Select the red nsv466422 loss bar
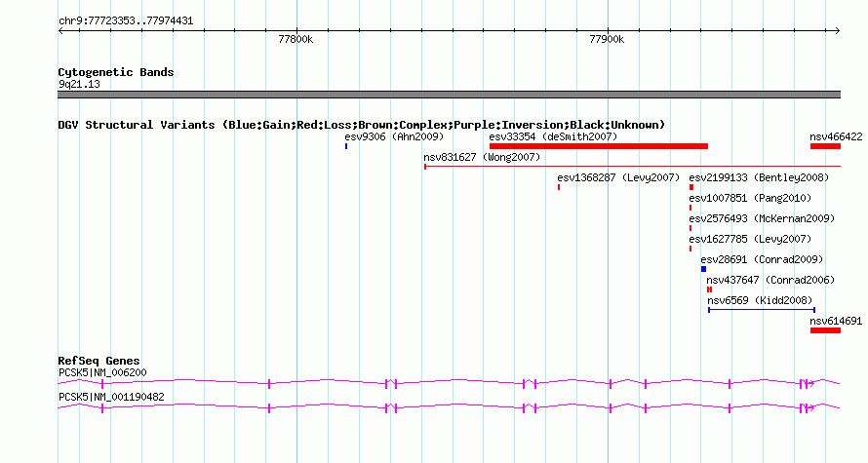 (825, 146)
